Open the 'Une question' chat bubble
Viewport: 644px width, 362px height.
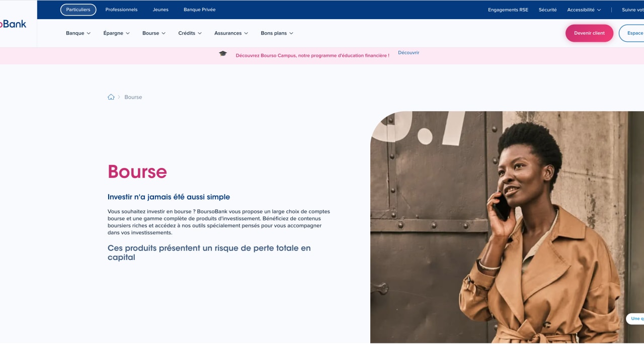[636, 318]
